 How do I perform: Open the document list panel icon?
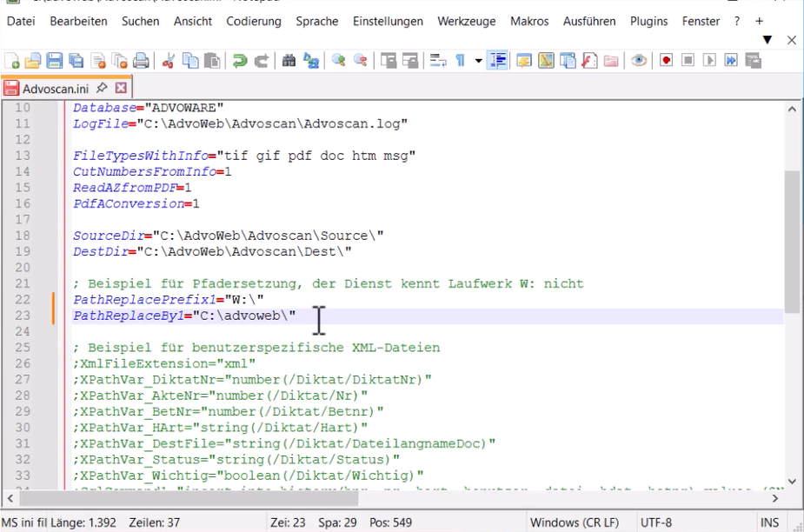tap(568, 61)
